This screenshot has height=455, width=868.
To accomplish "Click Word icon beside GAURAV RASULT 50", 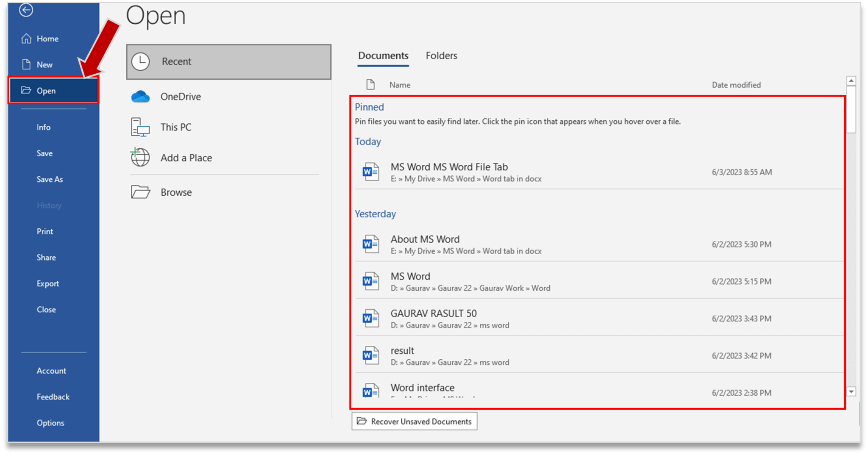I will click(371, 318).
